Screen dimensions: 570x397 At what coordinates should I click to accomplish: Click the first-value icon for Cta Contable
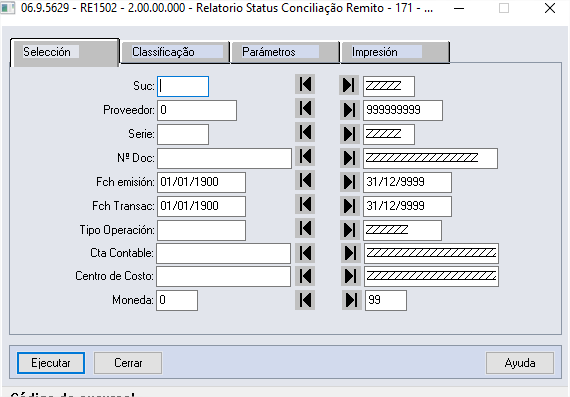[x=305, y=253]
